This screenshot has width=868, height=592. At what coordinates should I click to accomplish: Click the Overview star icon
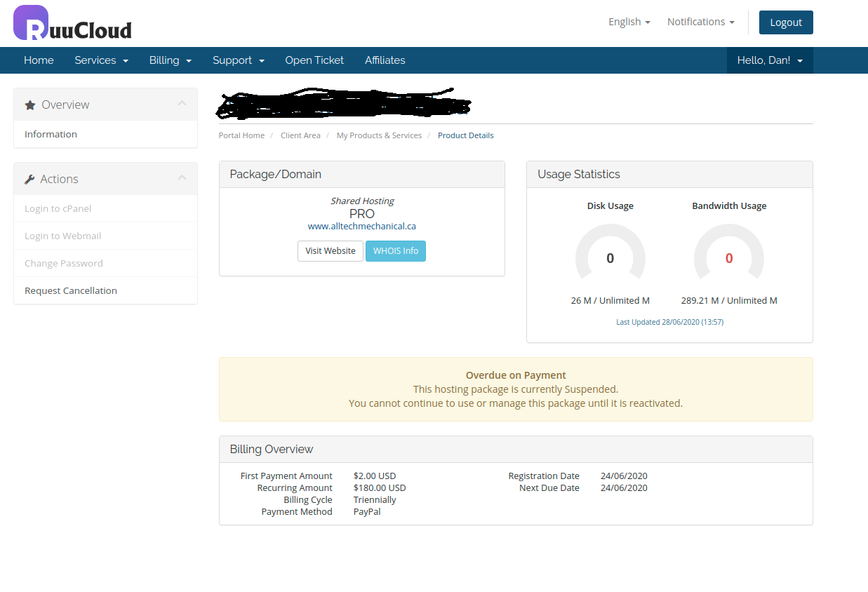click(29, 105)
